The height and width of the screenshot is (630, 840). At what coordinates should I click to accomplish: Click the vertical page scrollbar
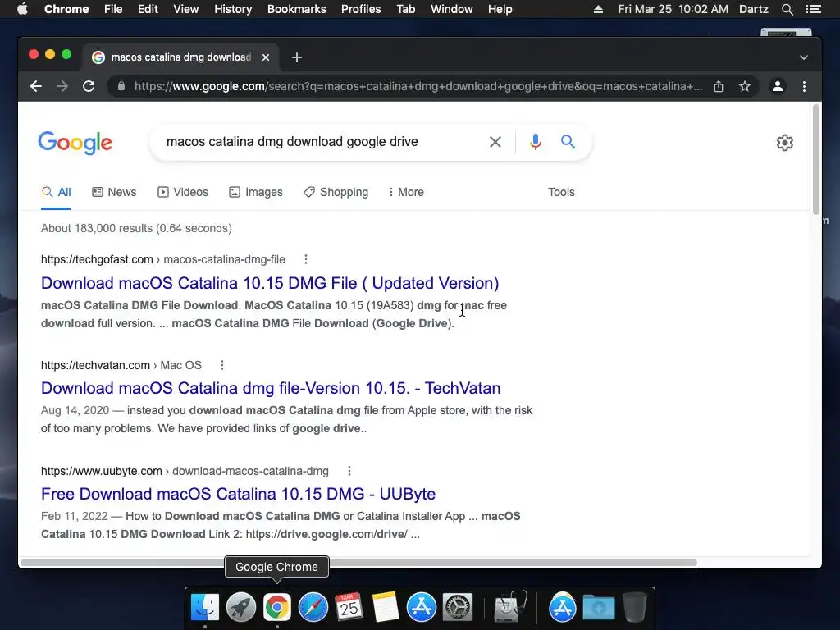pyautogui.click(x=816, y=159)
